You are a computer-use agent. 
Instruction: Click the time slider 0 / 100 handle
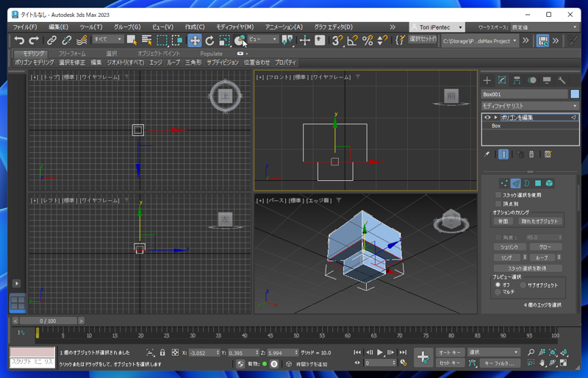[x=48, y=321]
